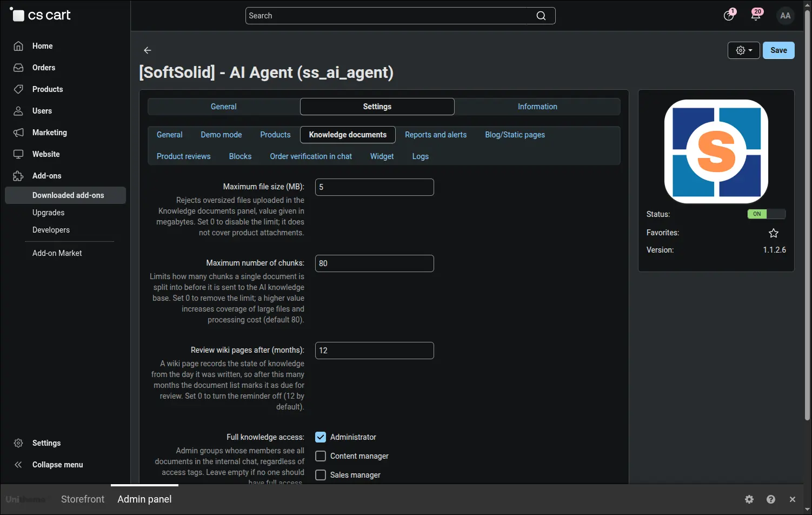
Task: Click the bottom bar help question icon
Action: (x=771, y=499)
